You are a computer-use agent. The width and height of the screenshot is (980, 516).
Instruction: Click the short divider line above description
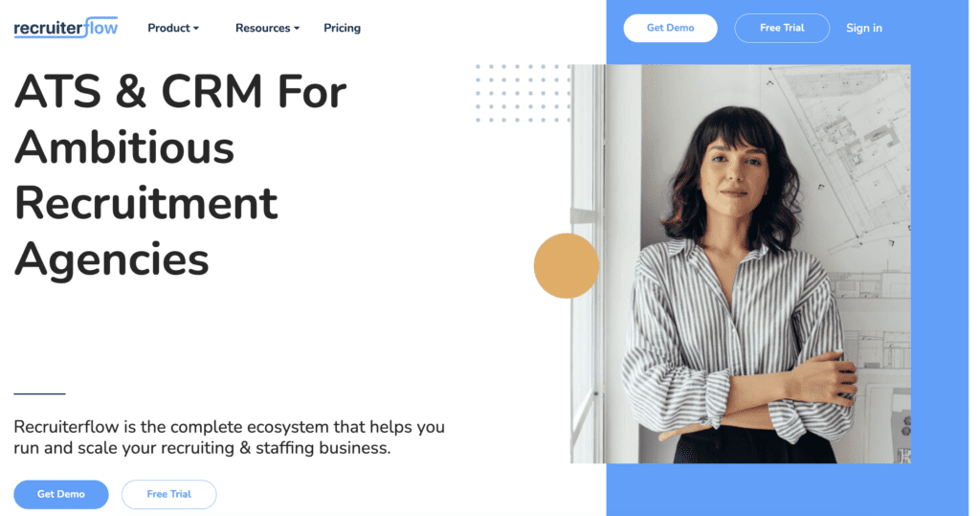click(x=39, y=393)
